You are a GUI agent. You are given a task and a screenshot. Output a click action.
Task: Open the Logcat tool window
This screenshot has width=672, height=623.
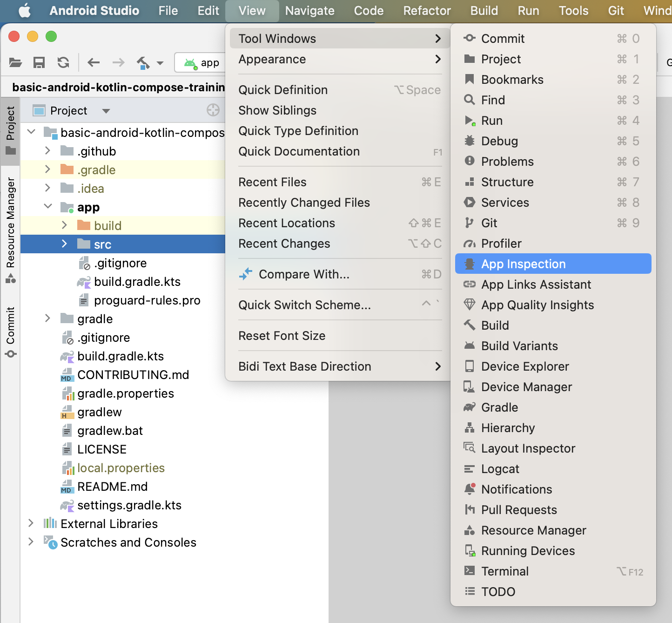pyautogui.click(x=500, y=469)
